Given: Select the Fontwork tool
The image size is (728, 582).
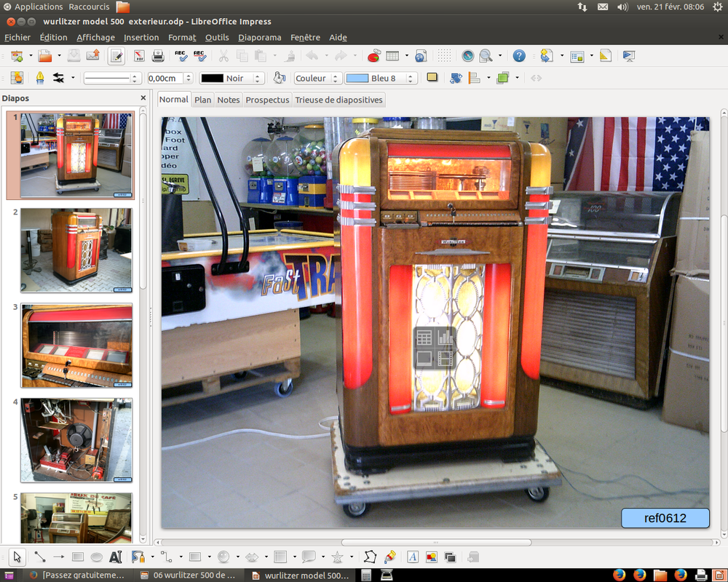Looking at the screenshot, I should coord(413,557).
